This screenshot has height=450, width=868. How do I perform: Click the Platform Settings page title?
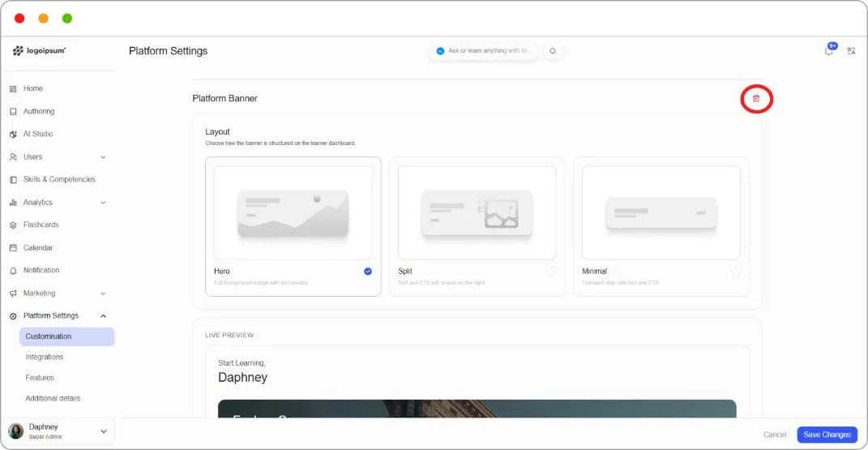(x=169, y=51)
